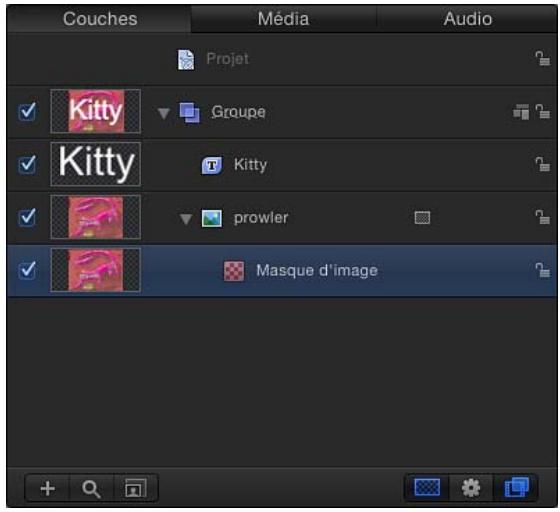560x512 pixels.
Task: Click the 2D/3D group icon on Groupe row
Action: (x=521, y=112)
